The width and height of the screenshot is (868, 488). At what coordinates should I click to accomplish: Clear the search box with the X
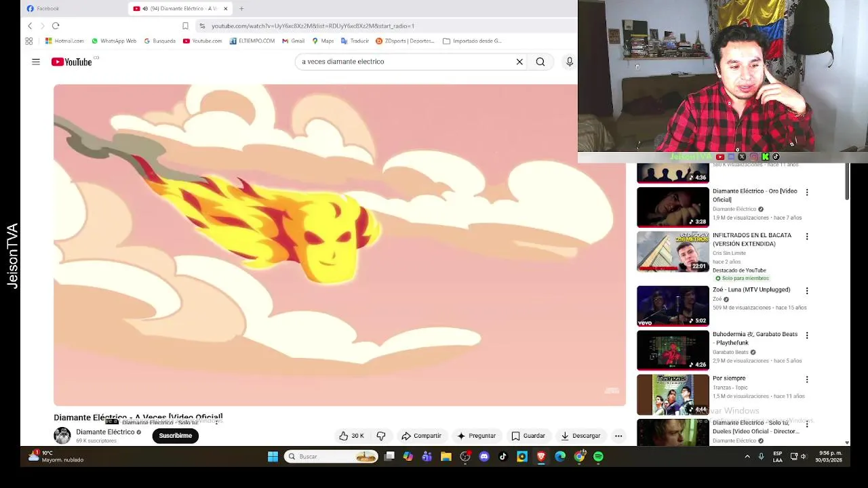(519, 62)
